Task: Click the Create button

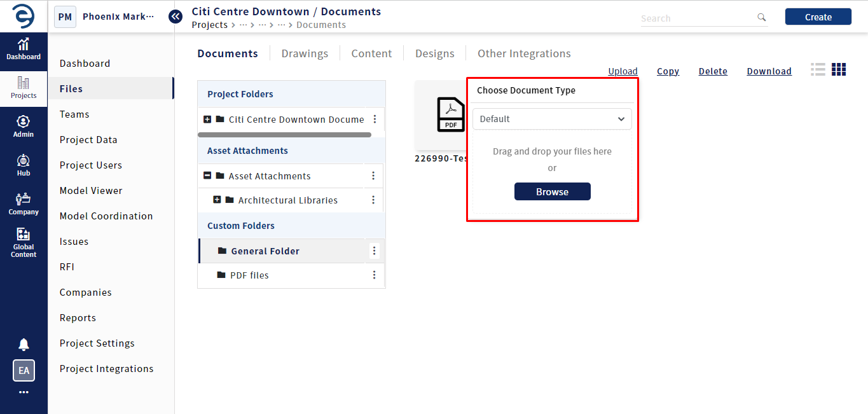Action: coord(818,17)
